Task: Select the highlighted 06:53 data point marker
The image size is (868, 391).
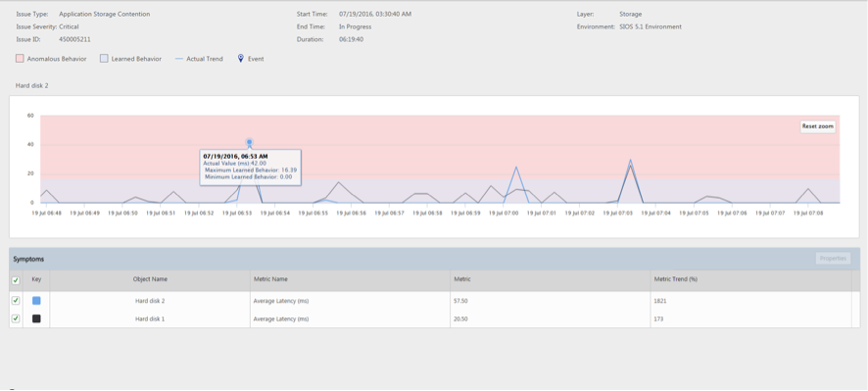Action: click(249, 142)
